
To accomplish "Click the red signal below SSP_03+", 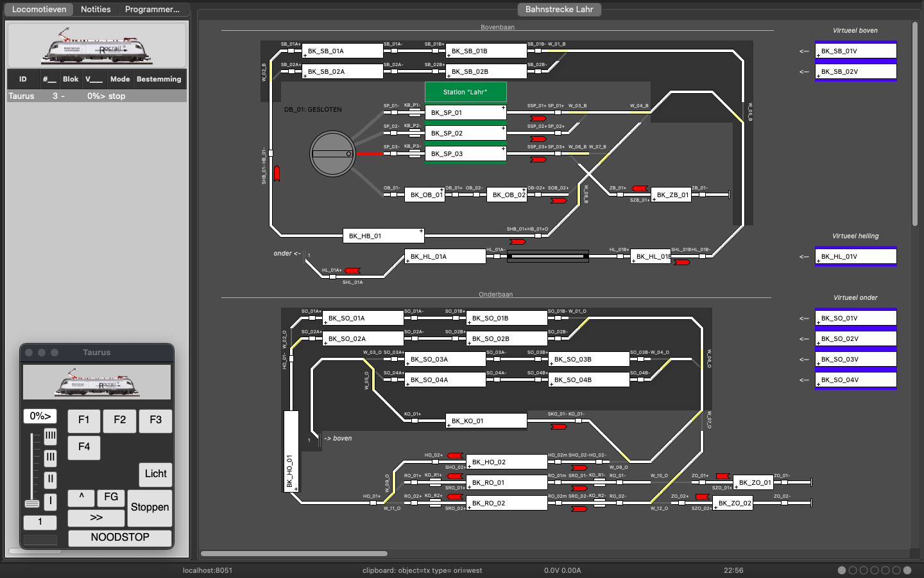I will tap(538, 159).
